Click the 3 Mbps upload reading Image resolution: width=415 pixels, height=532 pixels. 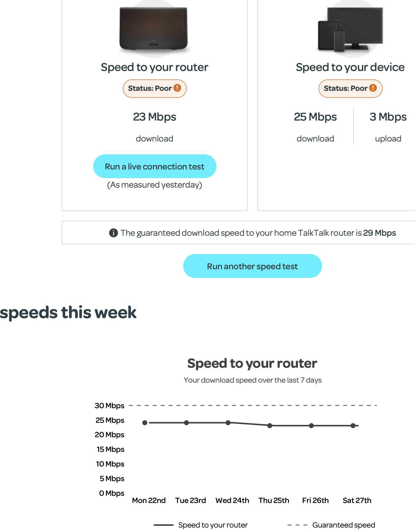388,117
